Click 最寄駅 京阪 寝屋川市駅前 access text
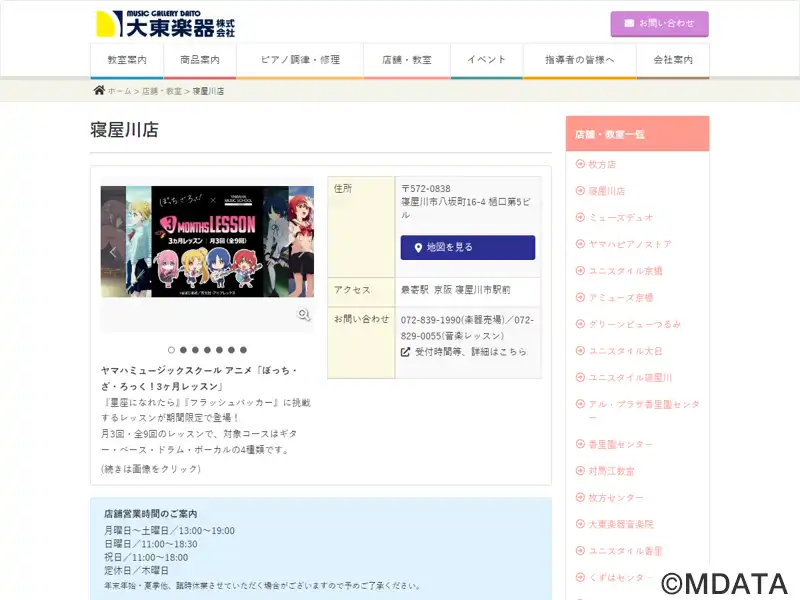The height and width of the screenshot is (600, 800). pos(455,290)
